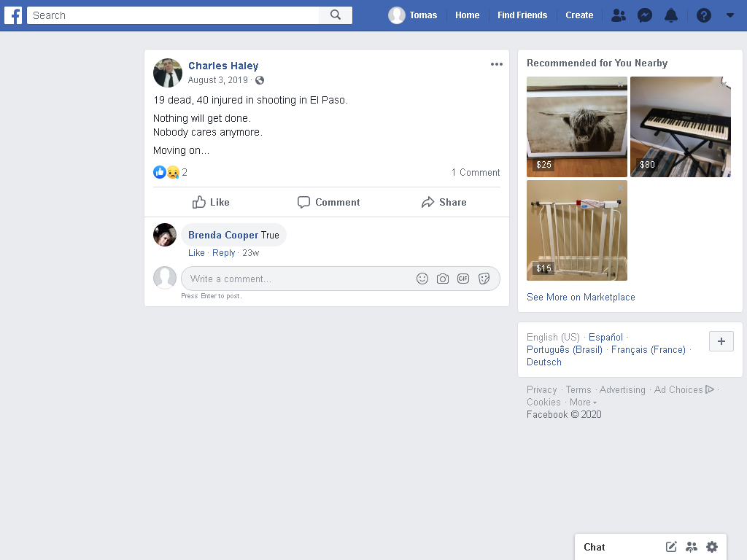
Task: Click the search magnifier button
Action: click(x=336, y=15)
